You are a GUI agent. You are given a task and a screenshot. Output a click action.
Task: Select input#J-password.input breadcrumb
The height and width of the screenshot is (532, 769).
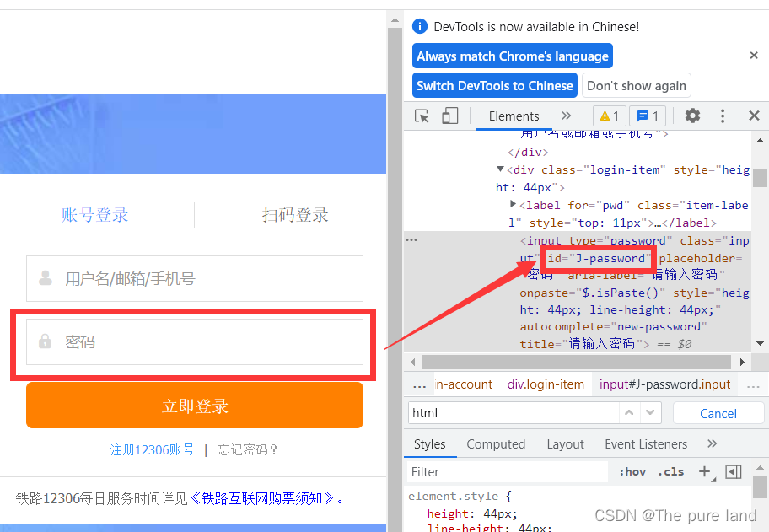pyautogui.click(x=664, y=384)
